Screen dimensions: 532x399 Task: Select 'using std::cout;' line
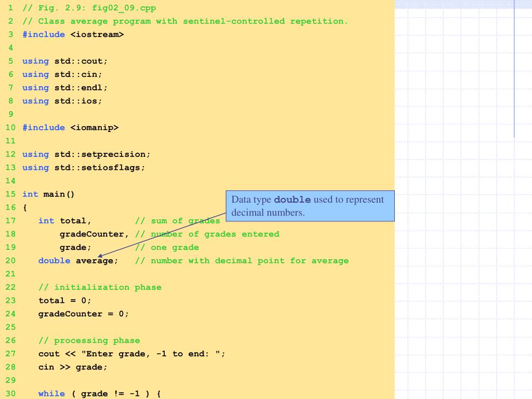click(x=65, y=61)
